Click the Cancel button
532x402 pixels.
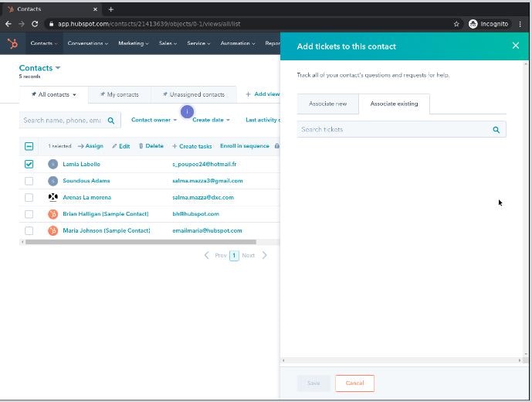click(x=354, y=383)
